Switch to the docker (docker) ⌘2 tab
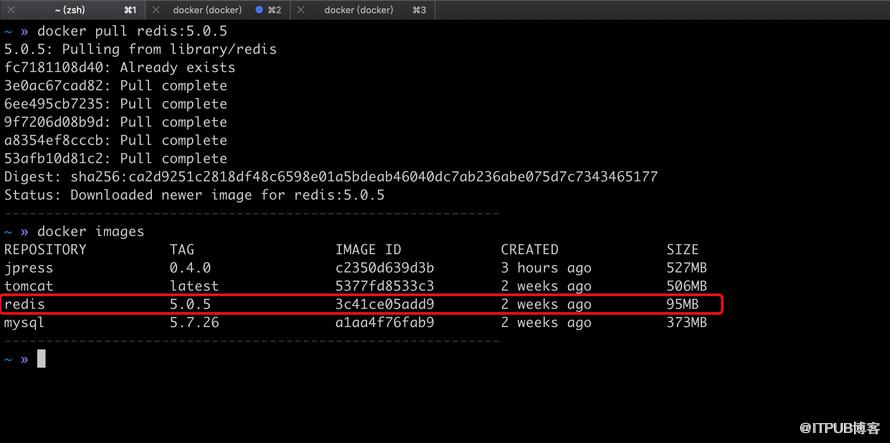This screenshot has height=443, width=890. coord(218,10)
